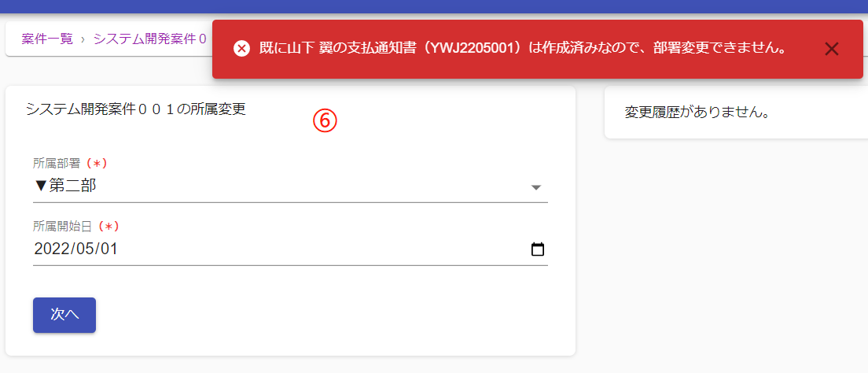Click the 変更履歴がありません panel
The image size is (868, 373).
click(x=736, y=113)
